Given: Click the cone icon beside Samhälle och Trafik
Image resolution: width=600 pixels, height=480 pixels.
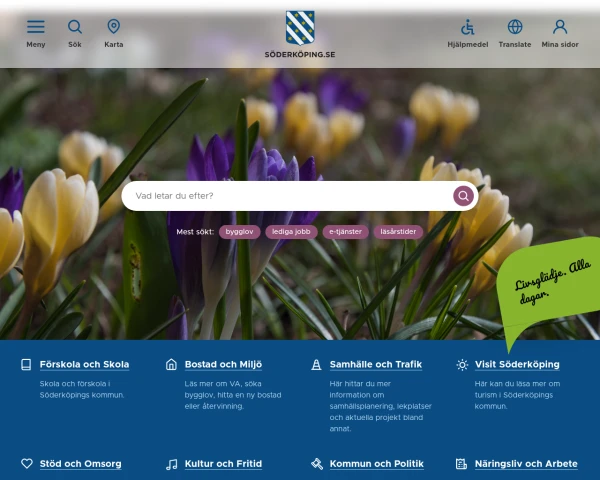Looking at the screenshot, I should coord(316,364).
